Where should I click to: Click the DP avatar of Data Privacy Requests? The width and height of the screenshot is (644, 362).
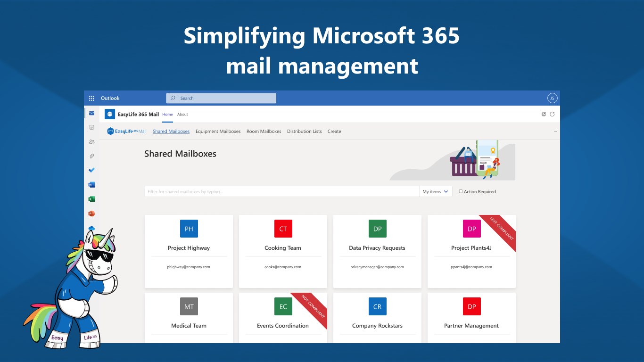click(x=378, y=229)
